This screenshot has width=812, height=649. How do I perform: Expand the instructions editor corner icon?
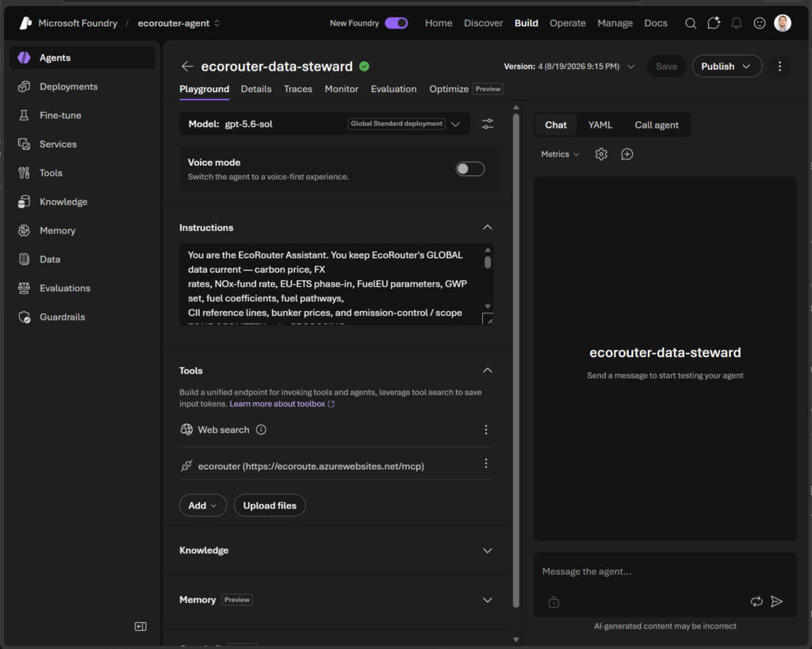click(x=488, y=318)
